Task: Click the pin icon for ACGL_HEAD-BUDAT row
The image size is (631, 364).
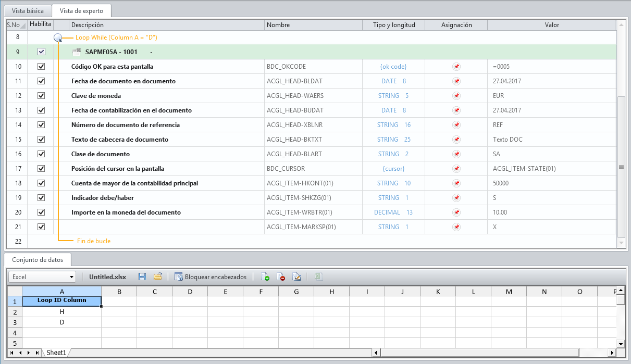Action: (x=456, y=110)
